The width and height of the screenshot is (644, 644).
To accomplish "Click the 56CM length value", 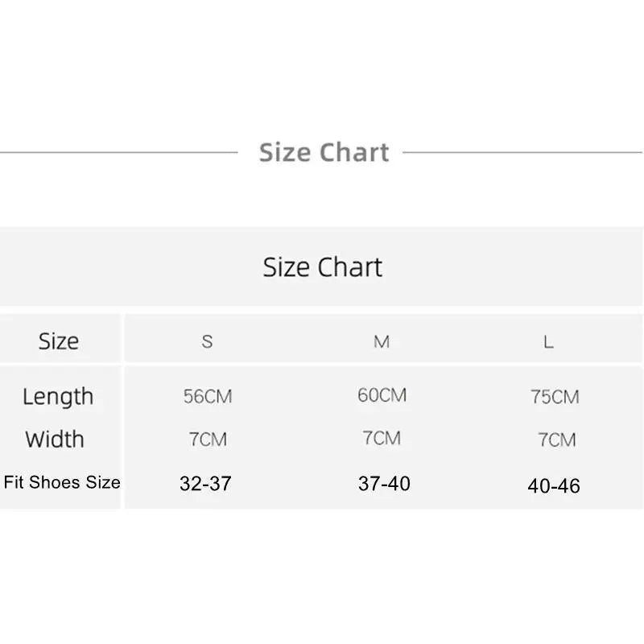I will click(207, 396).
